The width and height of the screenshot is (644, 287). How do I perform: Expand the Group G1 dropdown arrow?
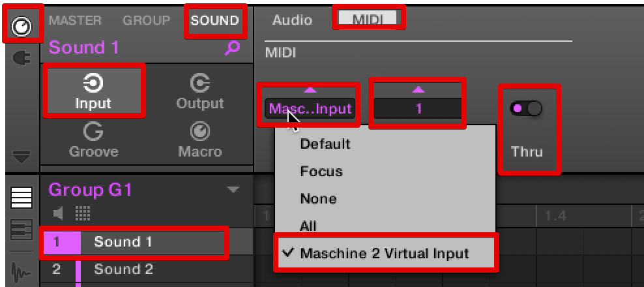pyautogui.click(x=233, y=190)
